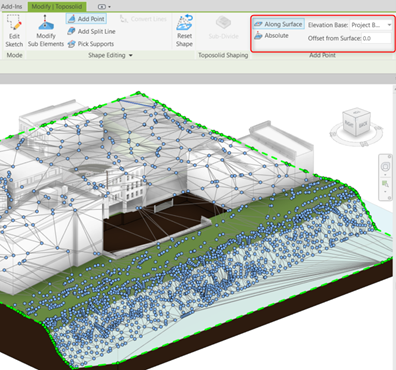
Task: Select the Modify | Toposolid tab
Action: point(57,6)
